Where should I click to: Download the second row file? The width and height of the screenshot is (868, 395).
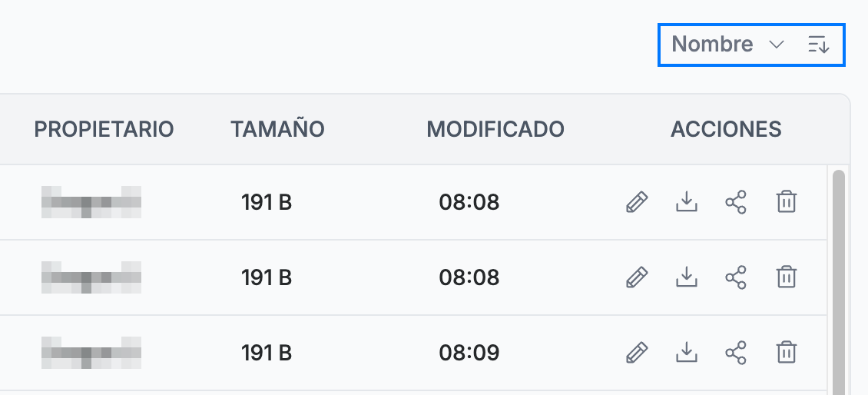coord(687,277)
